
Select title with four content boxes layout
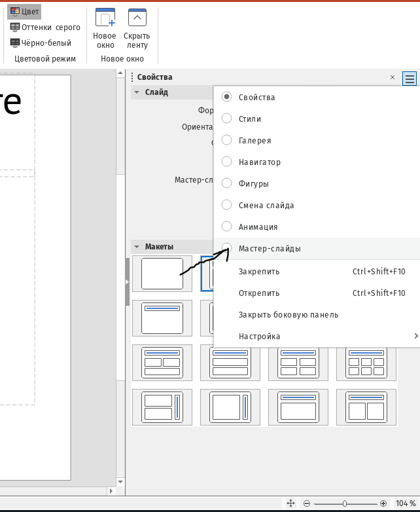[298, 363]
